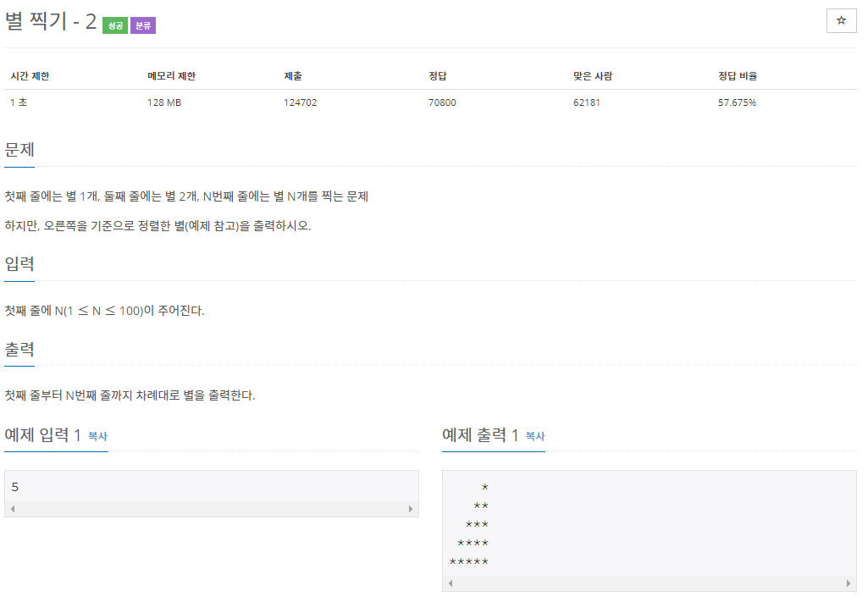The height and width of the screenshot is (608, 868).
Task: Click the 정답 비율 column header
Action: point(738,76)
